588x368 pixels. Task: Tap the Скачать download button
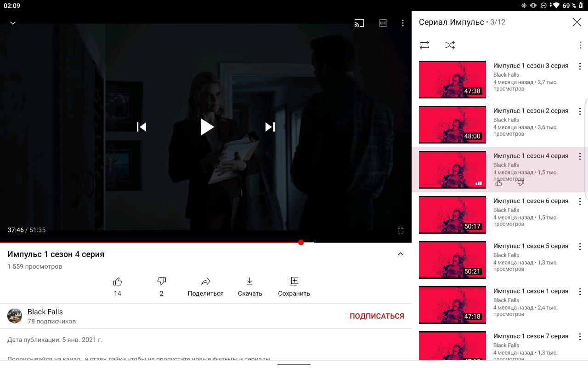coord(250,287)
